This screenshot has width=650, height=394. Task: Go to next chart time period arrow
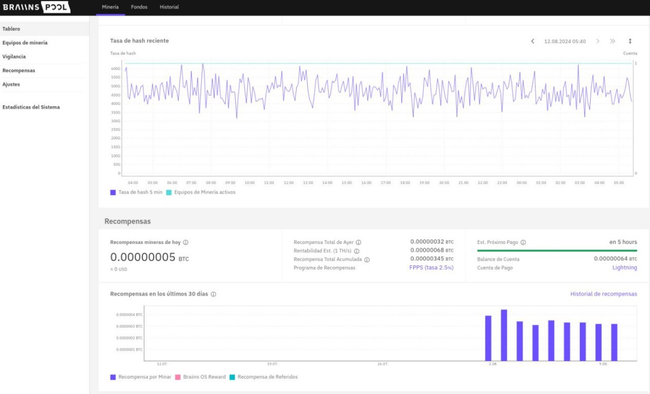pos(598,41)
